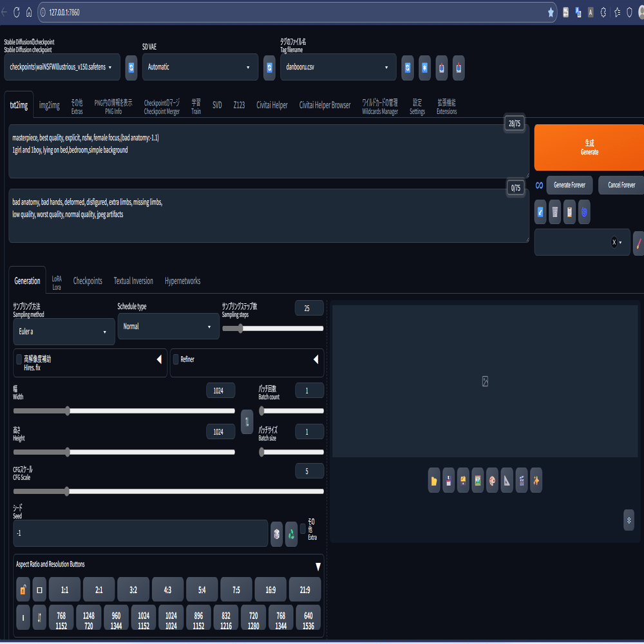Adjust the Sampling steps slider
644x644 pixels.
tap(272, 328)
